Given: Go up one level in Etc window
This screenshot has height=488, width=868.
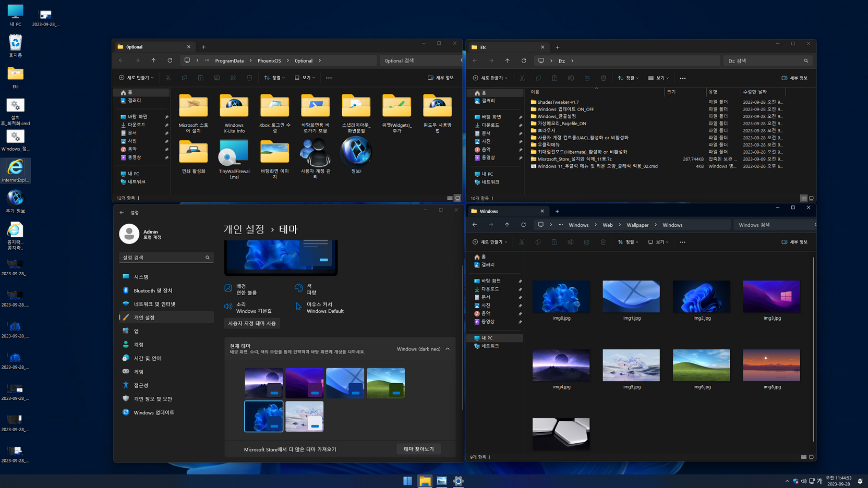Looking at the screenshot, I should pos(507,61).
